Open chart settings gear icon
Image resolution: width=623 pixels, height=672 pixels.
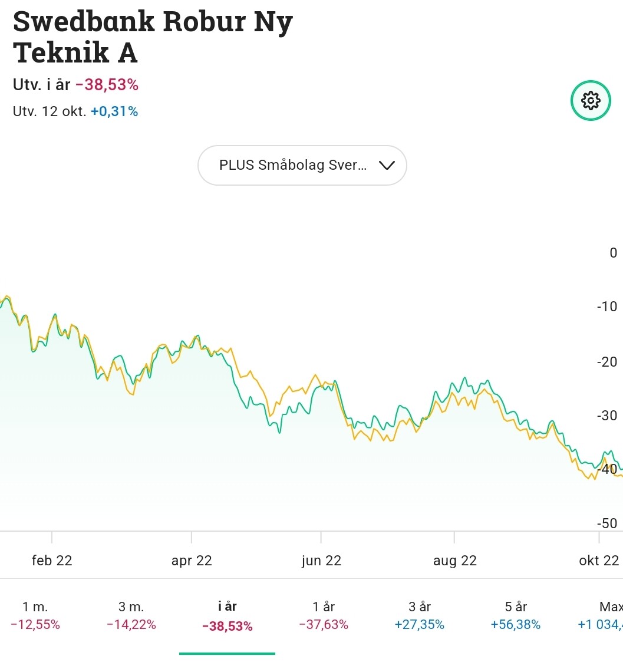(591, 101)
